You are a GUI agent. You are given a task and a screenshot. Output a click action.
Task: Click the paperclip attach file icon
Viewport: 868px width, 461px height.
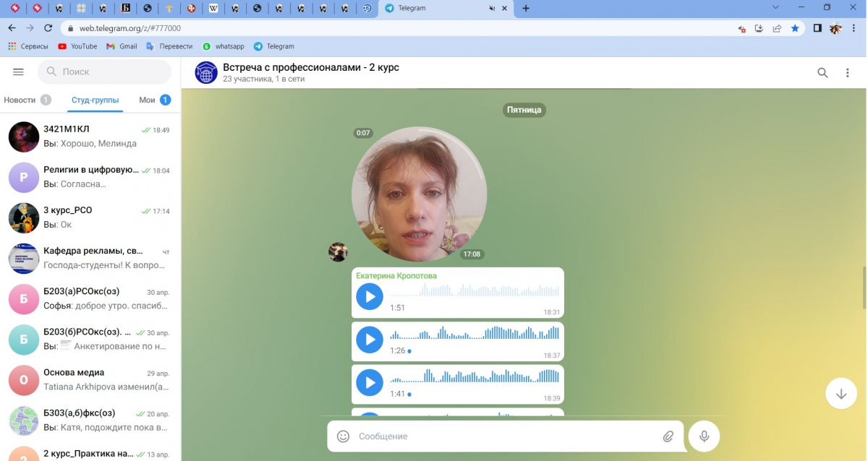click(x=668, y=436)
